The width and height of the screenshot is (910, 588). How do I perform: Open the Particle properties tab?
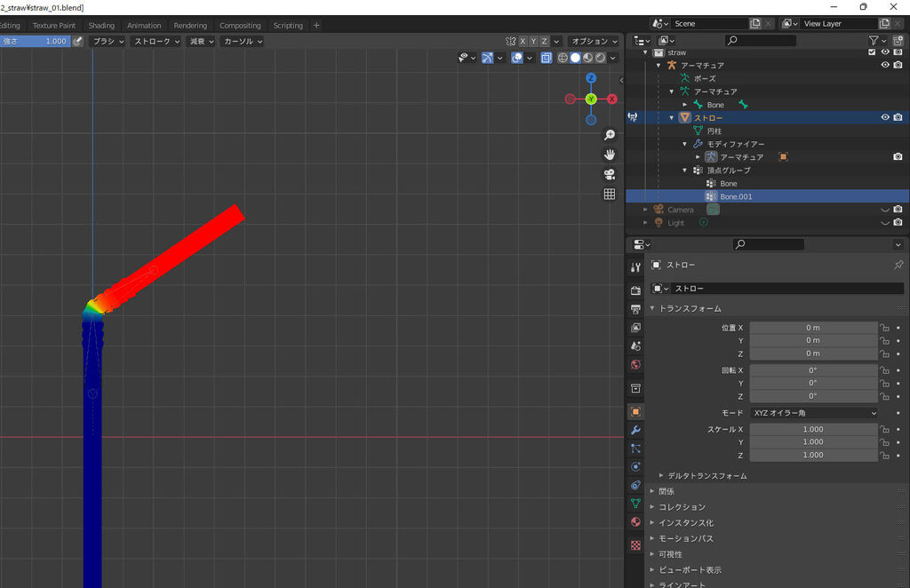click(635, 449)
